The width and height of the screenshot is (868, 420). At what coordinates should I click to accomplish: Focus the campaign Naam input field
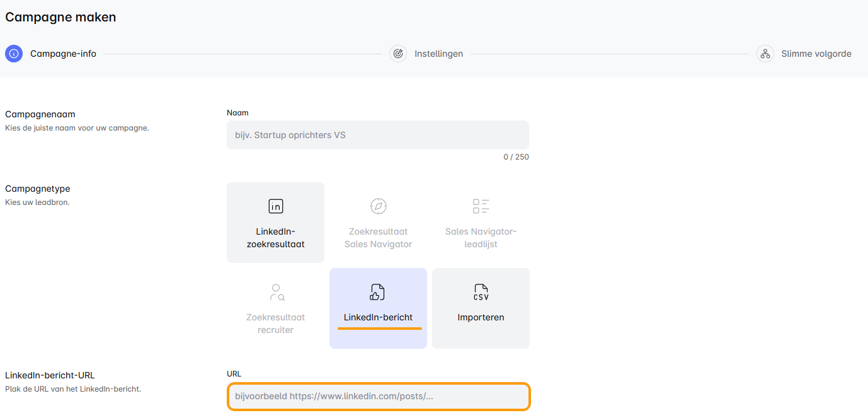click(378, 135)
